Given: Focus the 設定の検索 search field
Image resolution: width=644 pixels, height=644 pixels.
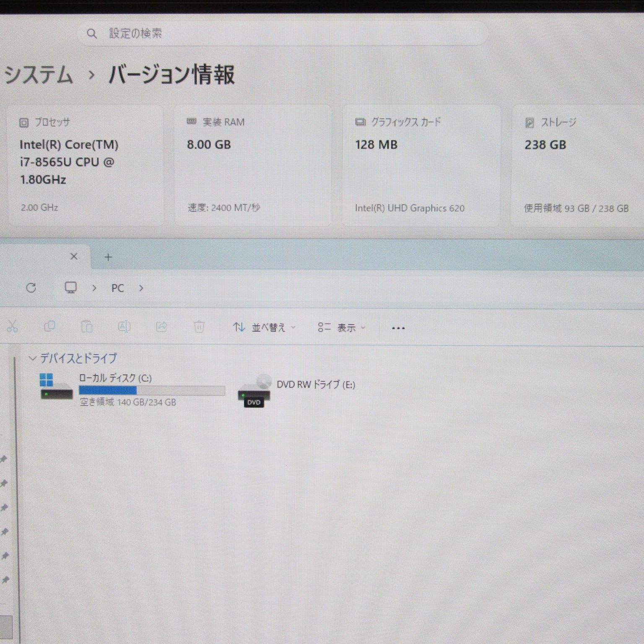Looking at the screenshot, I should point(283,34).
